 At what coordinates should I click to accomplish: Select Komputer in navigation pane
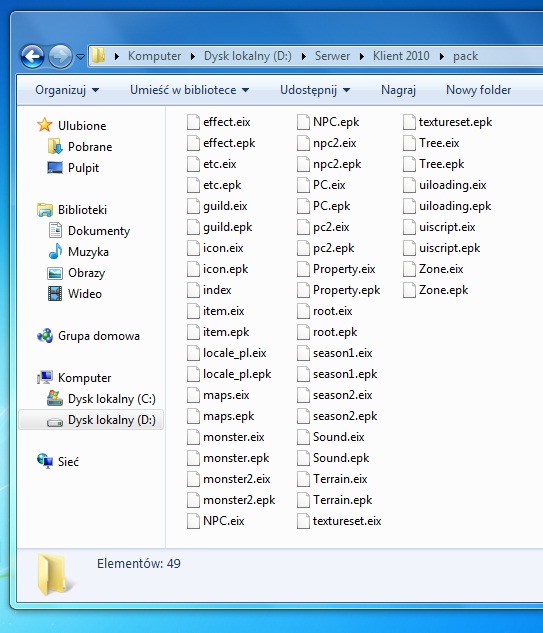84,377
